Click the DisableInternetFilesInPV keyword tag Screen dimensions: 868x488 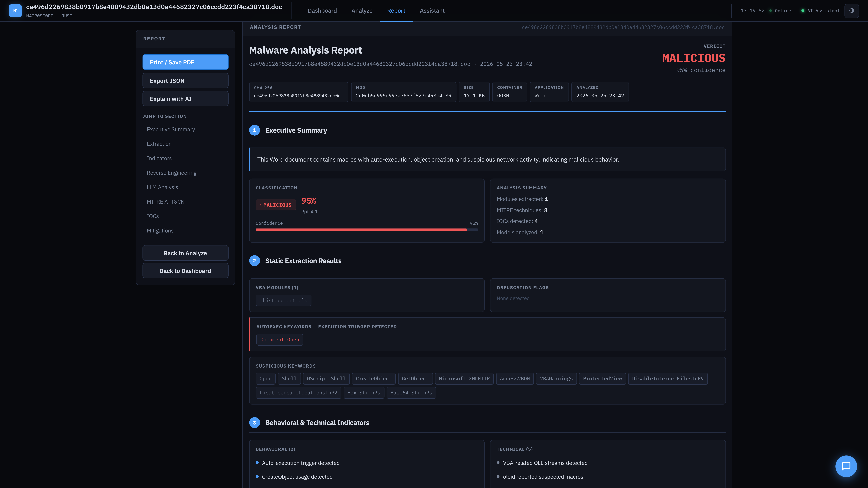point(668,379)
